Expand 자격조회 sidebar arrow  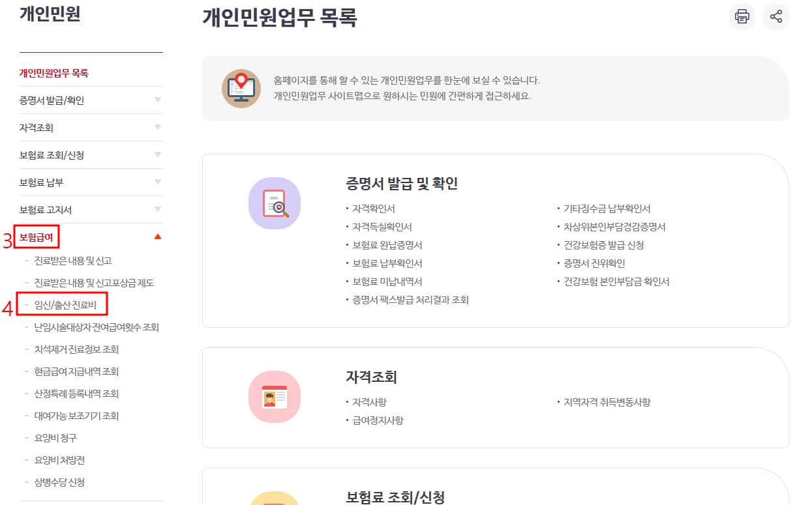pyautogui.click(x=157, y=128)
